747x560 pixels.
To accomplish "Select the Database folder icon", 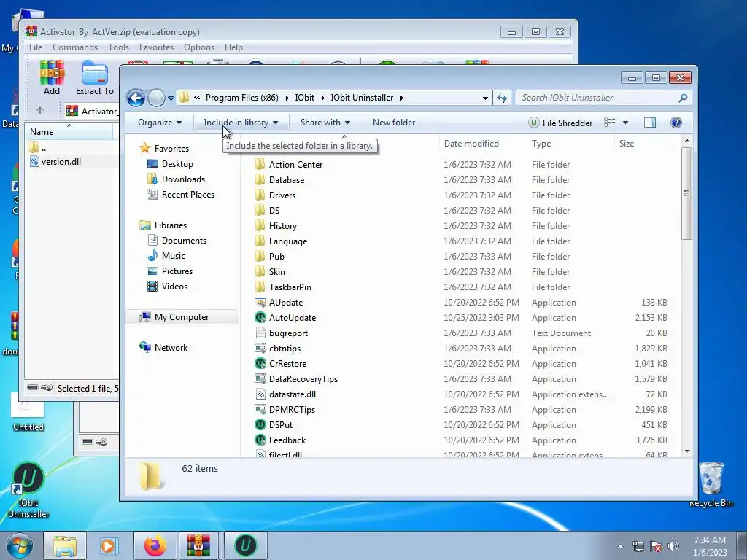I will tap(260, 180).
